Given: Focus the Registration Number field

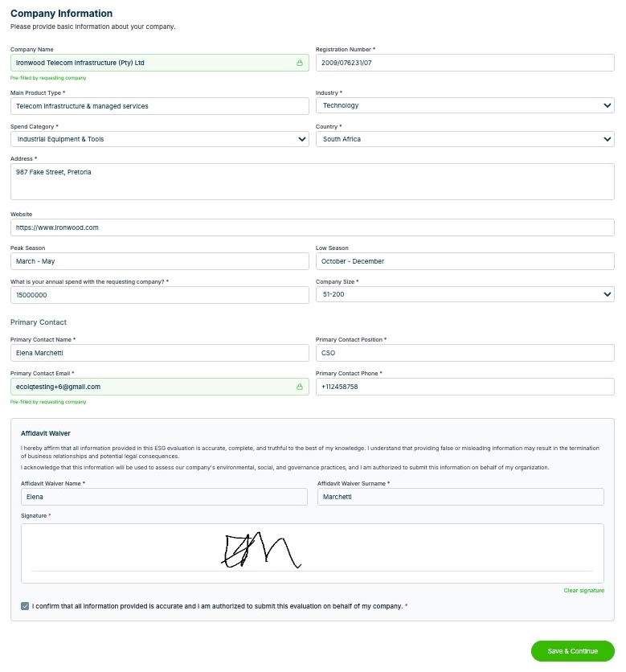Looking at the screenshot, I should tap(465, 63).
